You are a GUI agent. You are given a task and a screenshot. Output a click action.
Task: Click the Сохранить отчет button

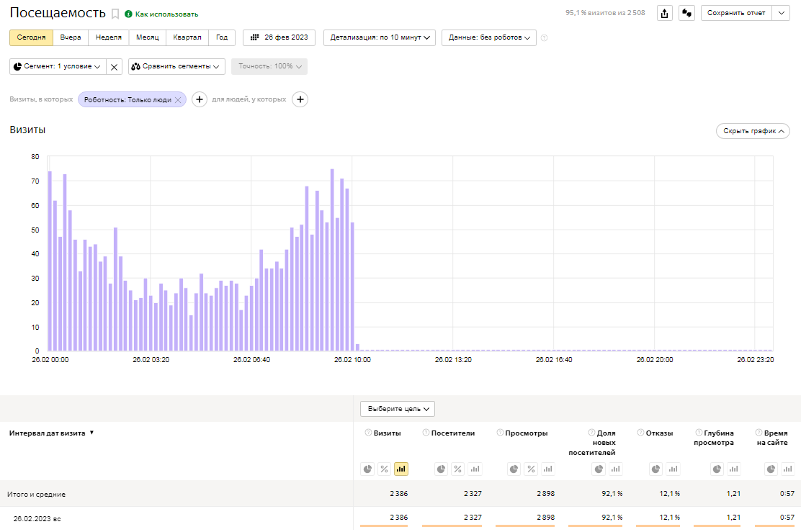(735, 13)
